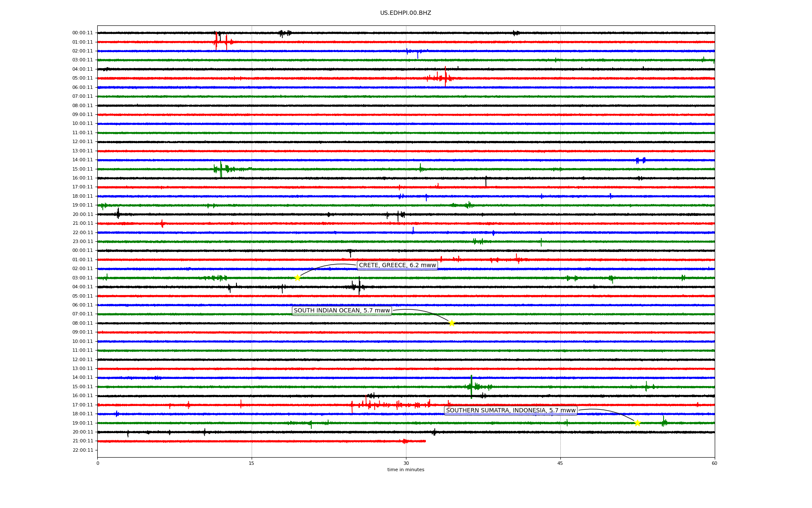Click the 23:00:11 row time label

[x=82, y=242]
